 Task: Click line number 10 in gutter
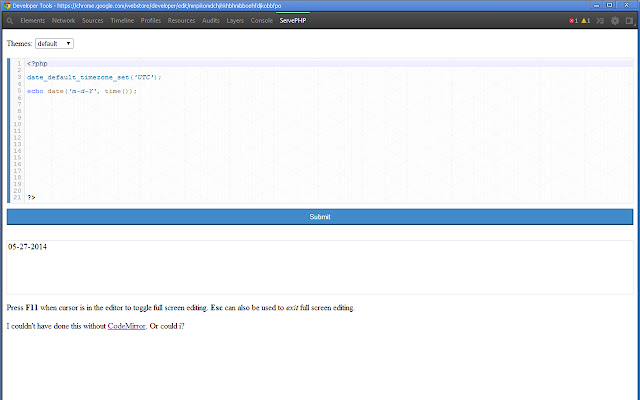point(17,124)
